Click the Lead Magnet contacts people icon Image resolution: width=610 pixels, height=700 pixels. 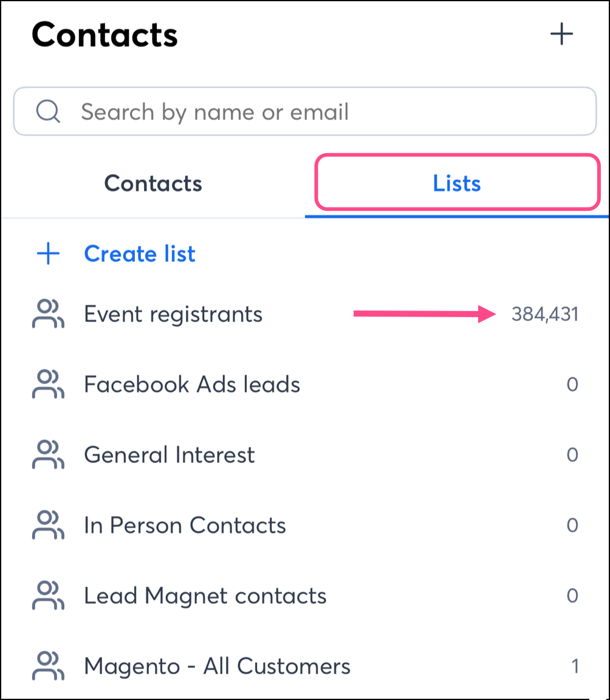(x=48, y=596)
